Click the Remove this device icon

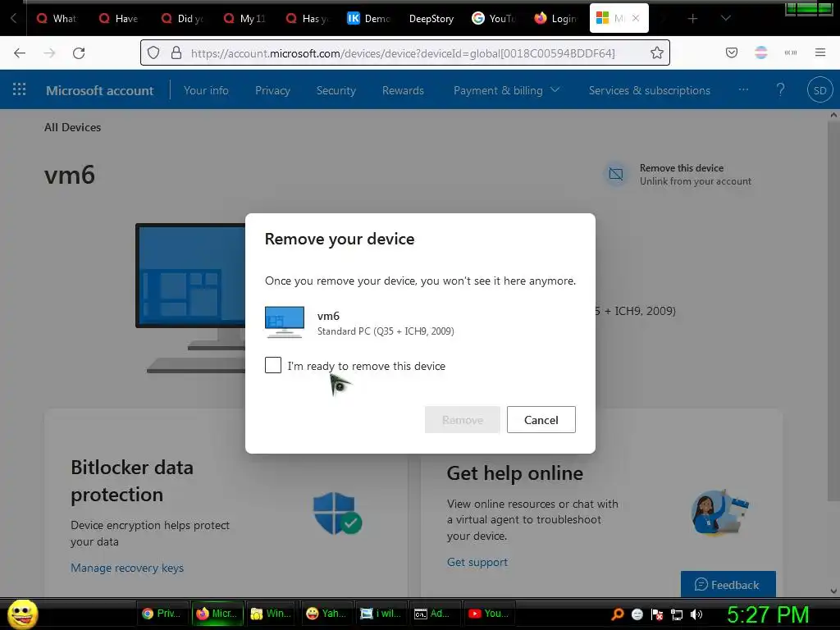pyautogui.click(x=616, y=174)
